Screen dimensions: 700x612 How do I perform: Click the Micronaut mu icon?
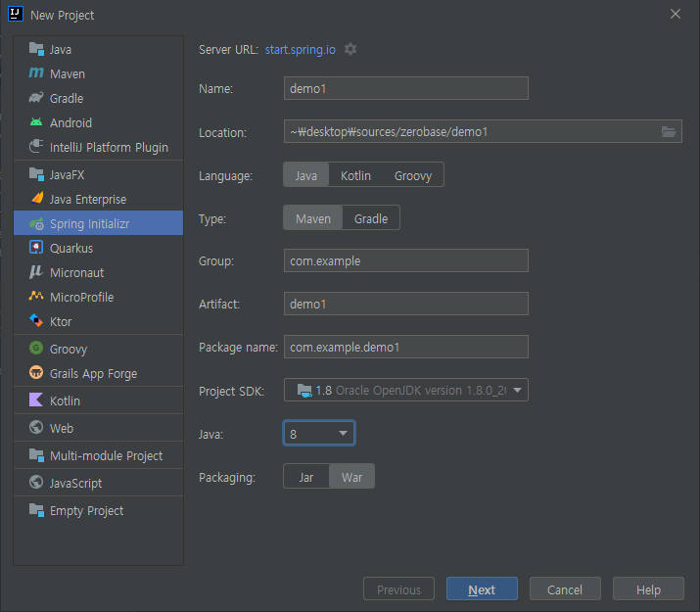click(x=35, y=272)
